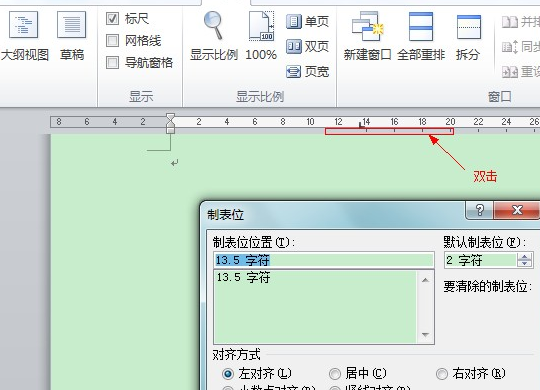
Task: Open the Zoom dialog magnifier (显示比例)
Action: 214,36
